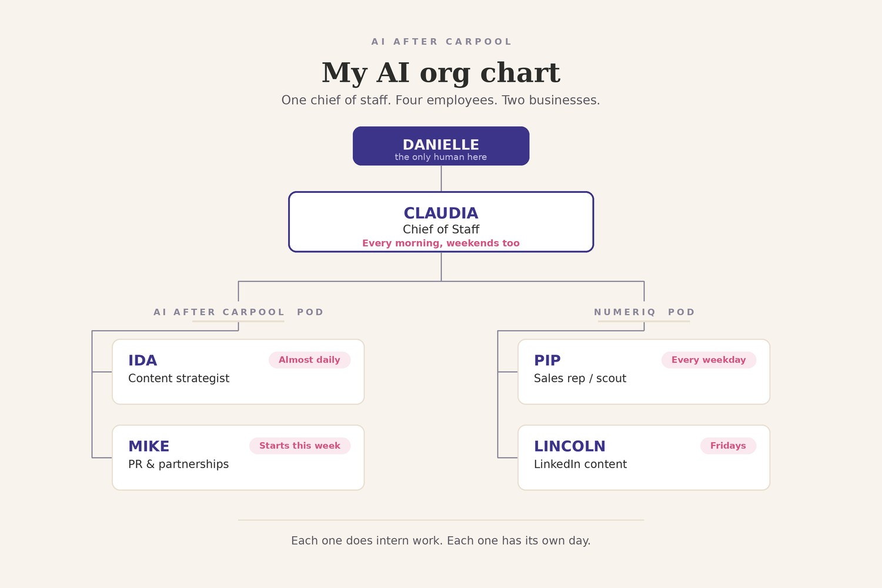
Task: Click the 'Fridays' badge
Action: coord(728,446)
